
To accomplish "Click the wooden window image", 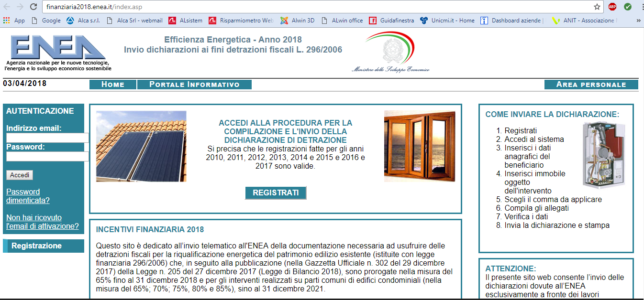I will (x=420, y=146).
